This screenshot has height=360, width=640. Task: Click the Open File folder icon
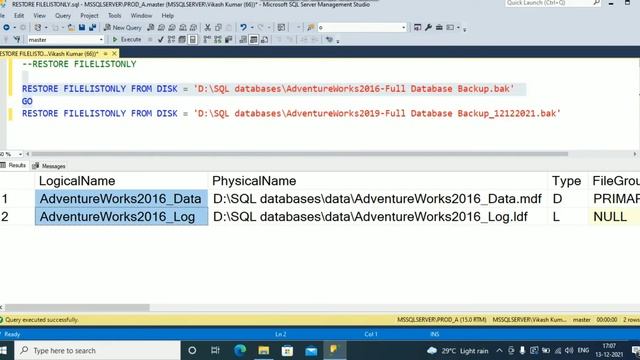(71, 27)
